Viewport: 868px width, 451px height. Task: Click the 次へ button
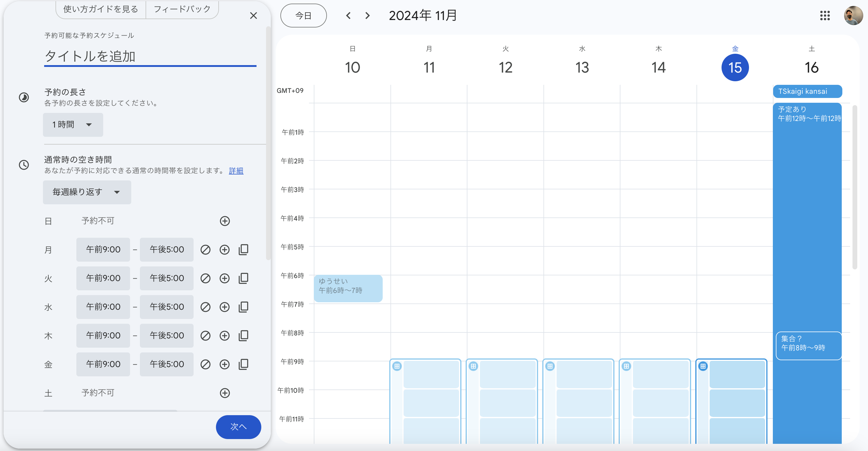point(238,427)
